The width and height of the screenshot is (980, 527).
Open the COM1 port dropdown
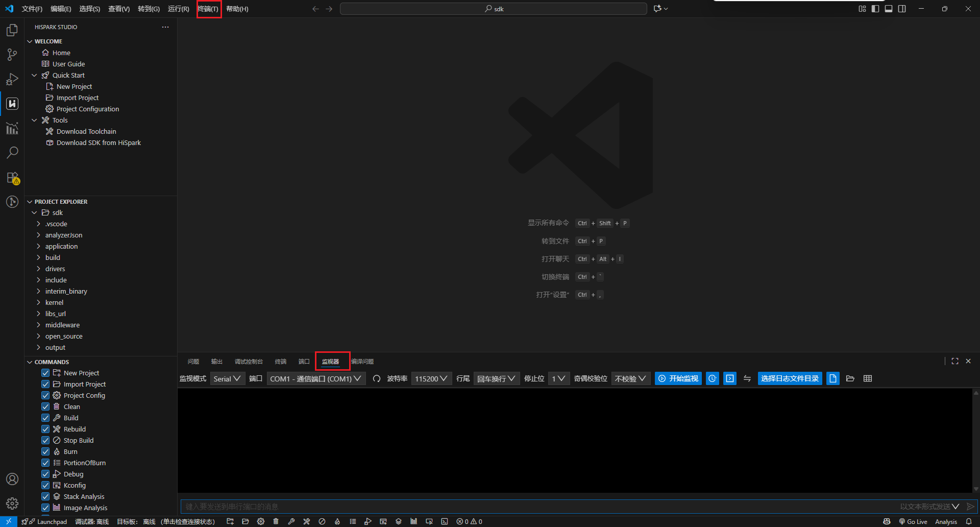(x=316, y=378)
